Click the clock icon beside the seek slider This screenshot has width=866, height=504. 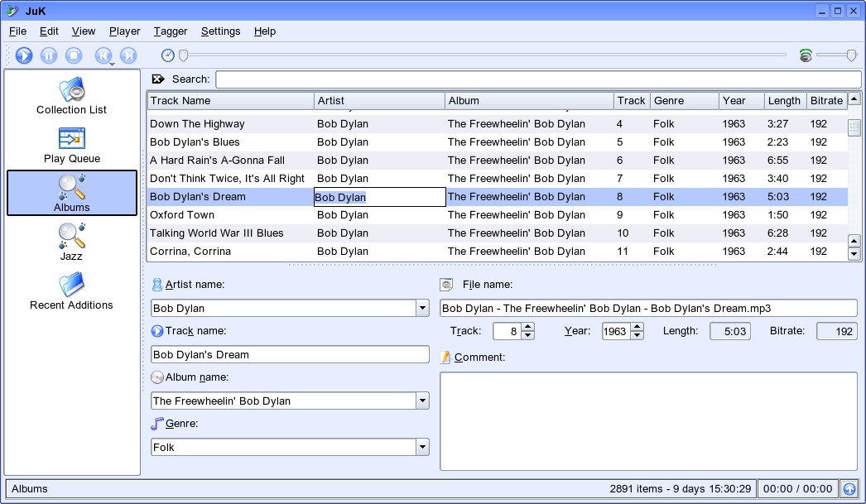[168, 55]
